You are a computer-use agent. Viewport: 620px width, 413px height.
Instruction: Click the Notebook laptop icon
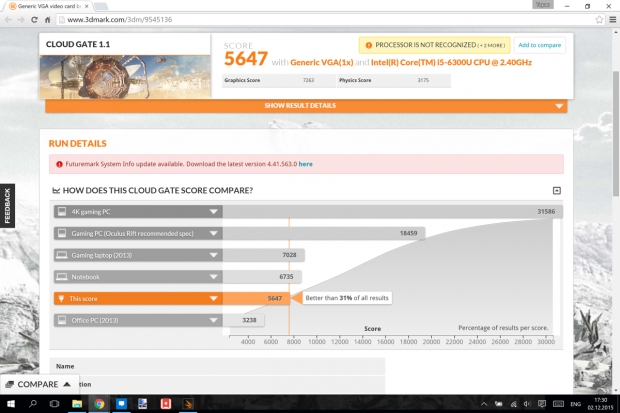point(62,277)
